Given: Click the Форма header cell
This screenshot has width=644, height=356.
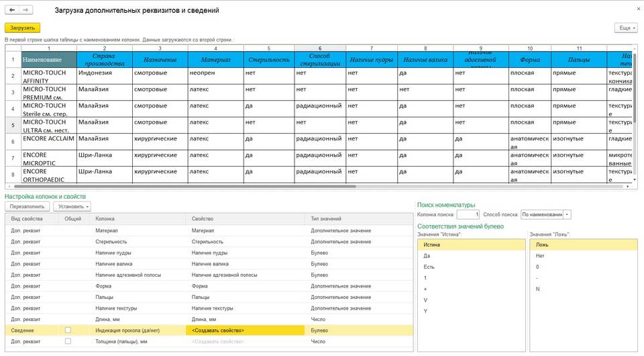Looking at the screenshot, I should (530, 60).
